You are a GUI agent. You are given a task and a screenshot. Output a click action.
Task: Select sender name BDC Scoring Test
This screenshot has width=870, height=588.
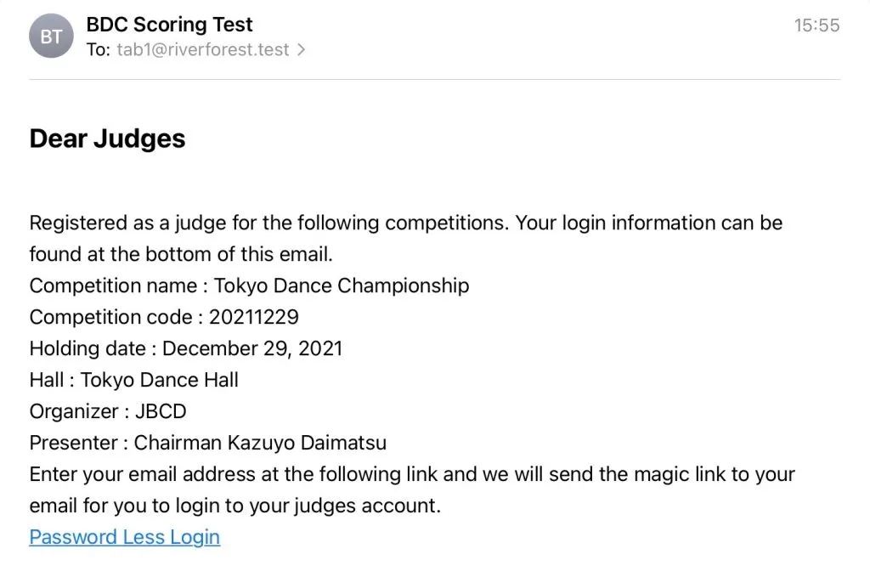pos(170,25)
